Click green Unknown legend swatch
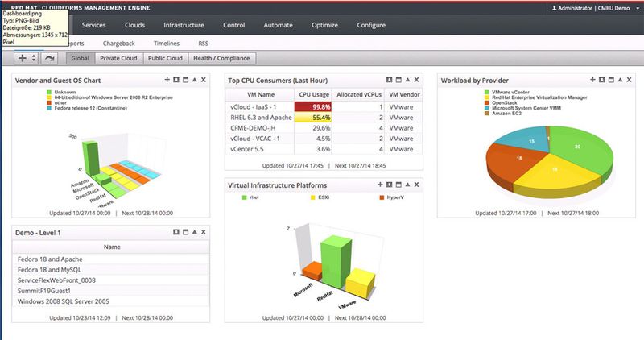This screenshot has height=340, width=644. click(49, 92)
